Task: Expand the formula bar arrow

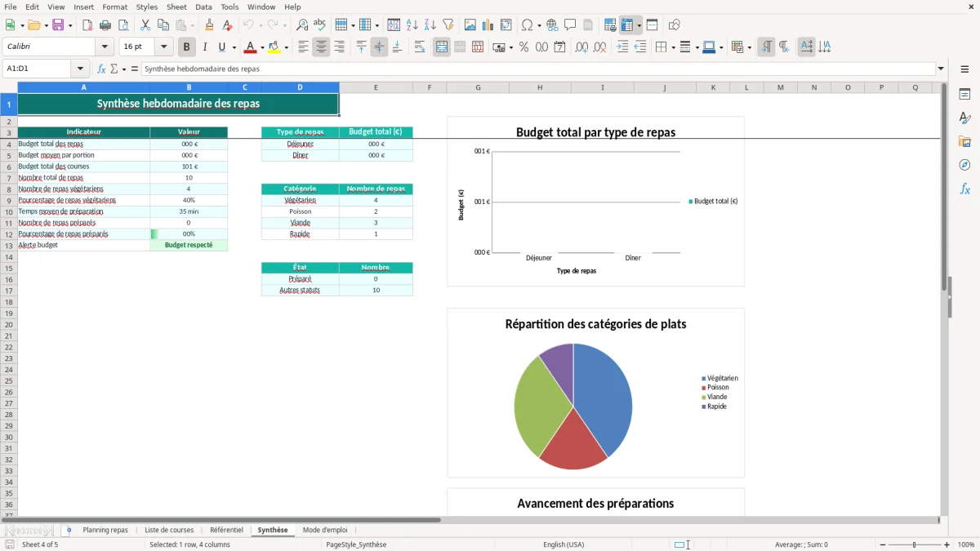Action: pos(941,69)
